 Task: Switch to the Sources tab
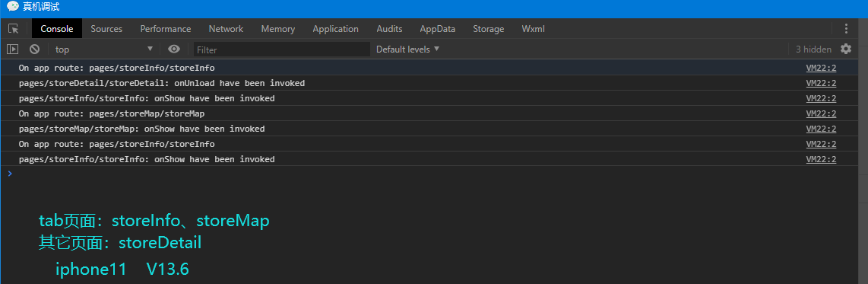[106, 29]
